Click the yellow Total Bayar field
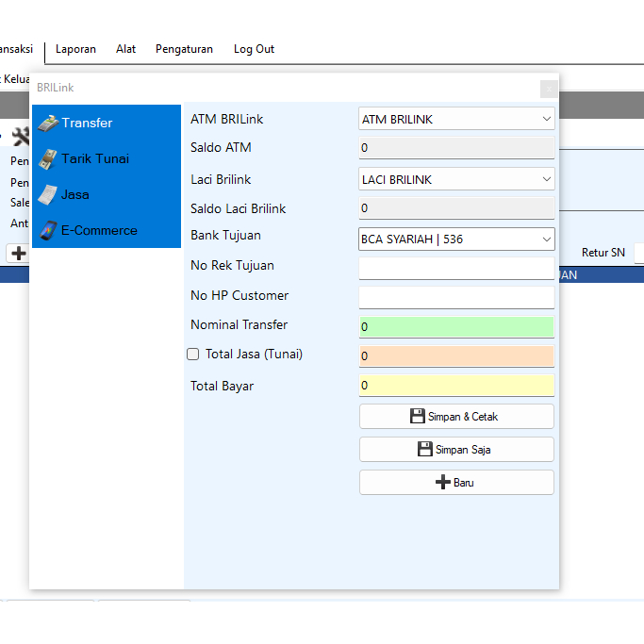Screen dimensions: 644x644 456,386
